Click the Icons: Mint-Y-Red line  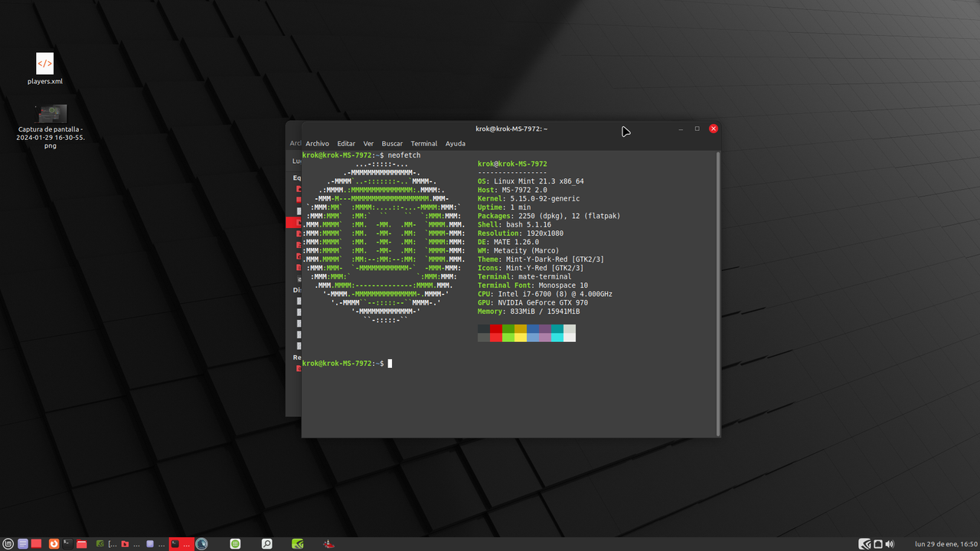click(x=531, y=268)
